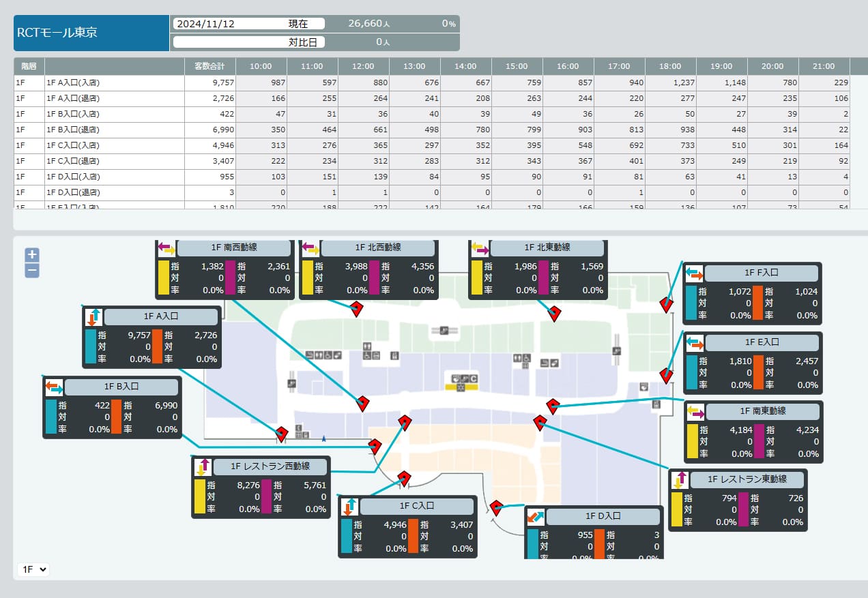Click the arrows icon on 1F 南西動線 card
This screenshot has height=598, width=868.
click(167, 247)
